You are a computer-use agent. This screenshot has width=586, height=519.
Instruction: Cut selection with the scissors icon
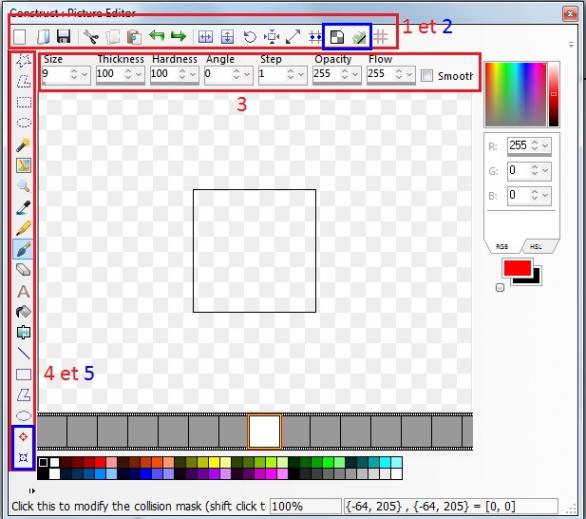click(91, 37)
